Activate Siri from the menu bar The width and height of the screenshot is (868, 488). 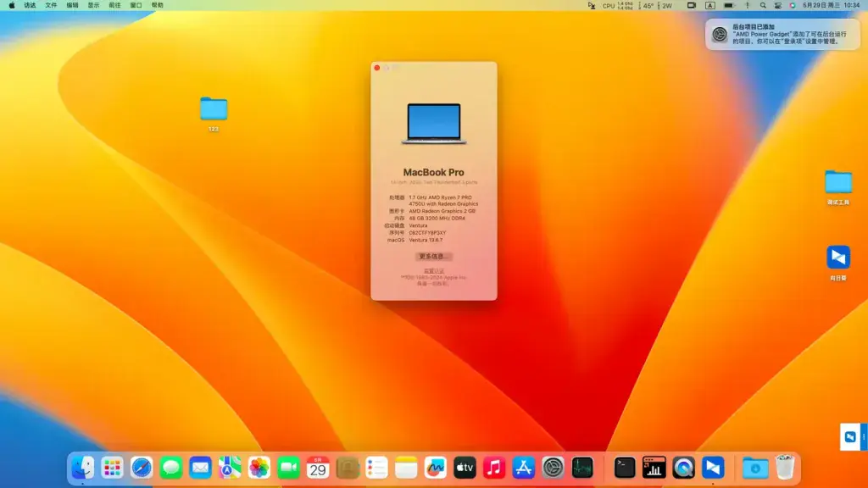tap(793, 6)
